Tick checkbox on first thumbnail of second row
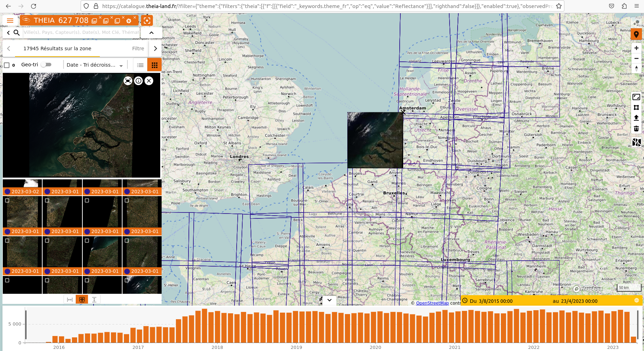The image size is (644, 351). pos(7,201)
